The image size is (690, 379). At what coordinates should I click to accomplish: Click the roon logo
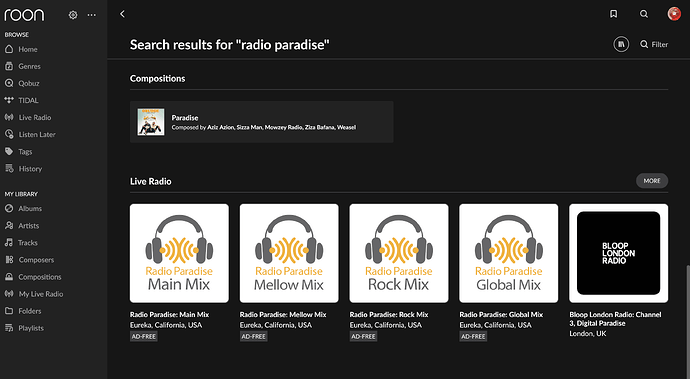point(24,15)
